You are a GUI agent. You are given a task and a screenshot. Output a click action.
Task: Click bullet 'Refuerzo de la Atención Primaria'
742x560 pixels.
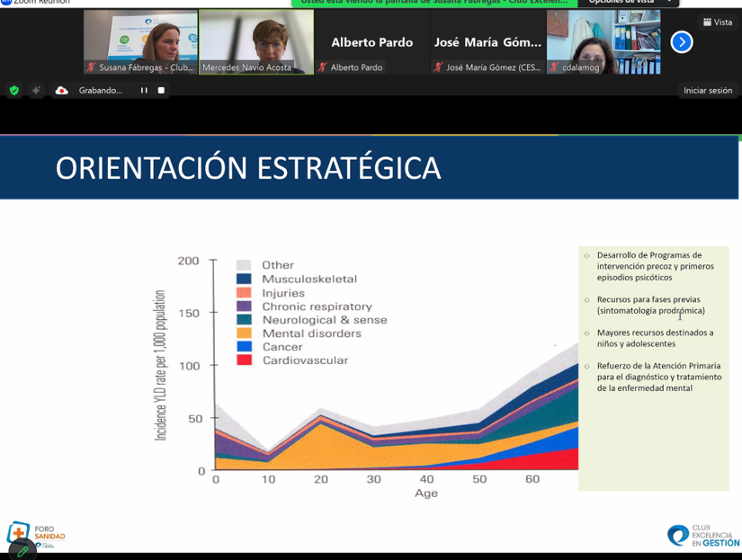[x=659, y=377]
